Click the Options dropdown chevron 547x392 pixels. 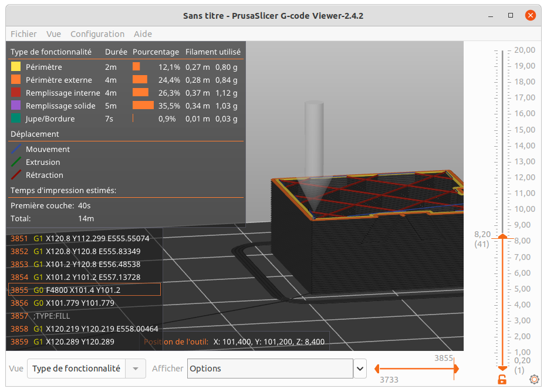(x=360, y=369)
